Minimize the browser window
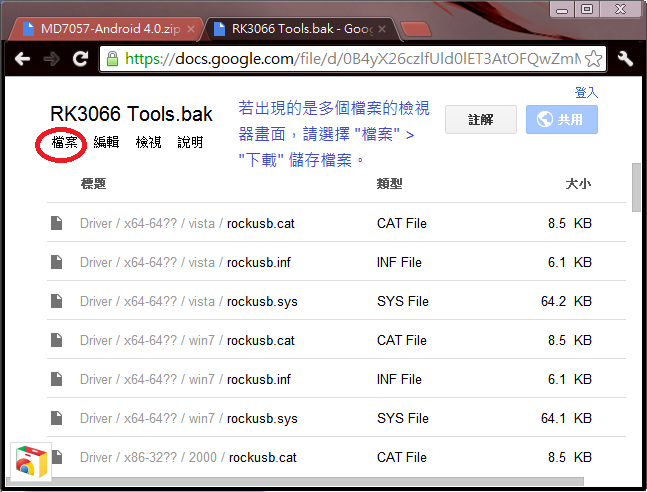The width and height of the screenshot is (647, 492). pos(562,9)
